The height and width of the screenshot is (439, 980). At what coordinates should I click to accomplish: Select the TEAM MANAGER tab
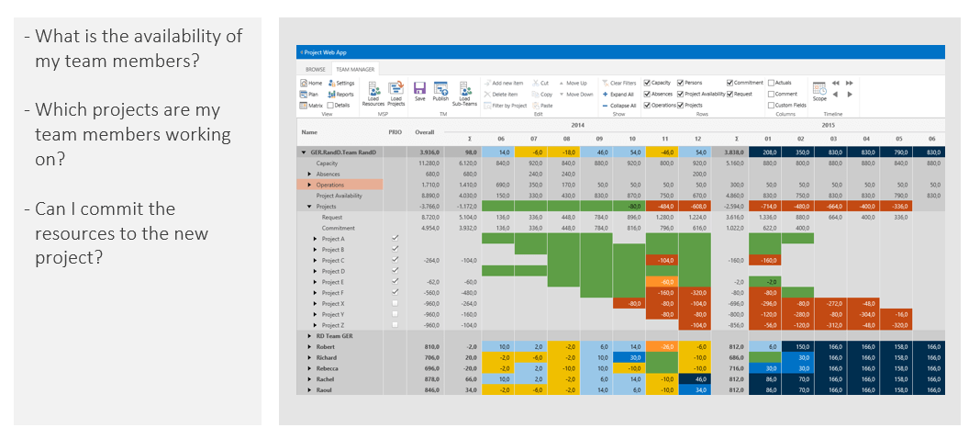353,69
